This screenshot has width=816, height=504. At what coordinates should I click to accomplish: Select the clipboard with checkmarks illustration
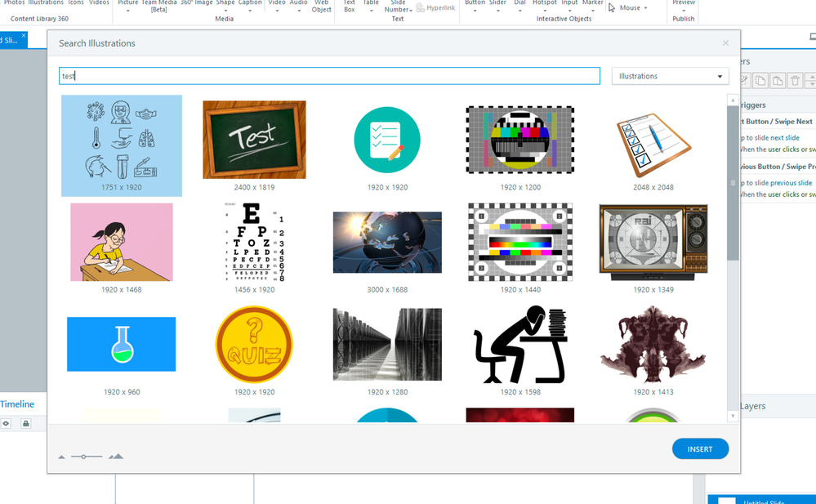point(653,145)
